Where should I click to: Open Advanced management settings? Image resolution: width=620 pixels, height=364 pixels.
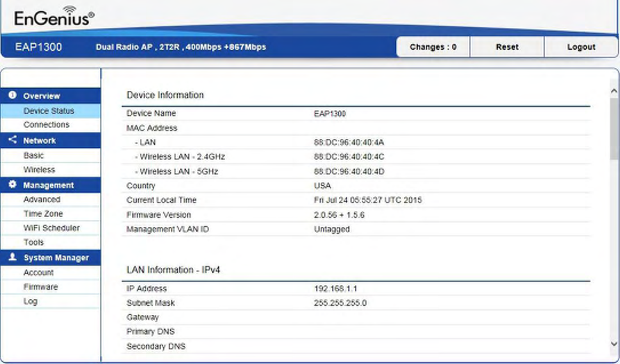[50, 199]
